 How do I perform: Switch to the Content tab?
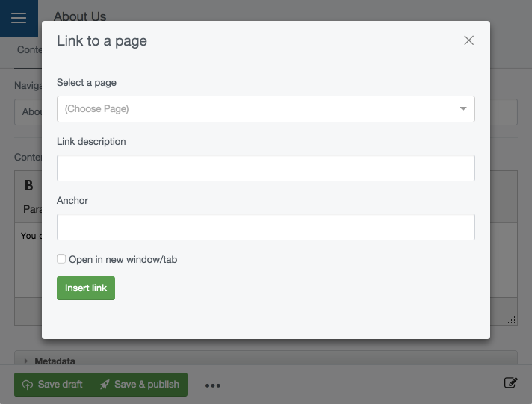coord(28,50)
